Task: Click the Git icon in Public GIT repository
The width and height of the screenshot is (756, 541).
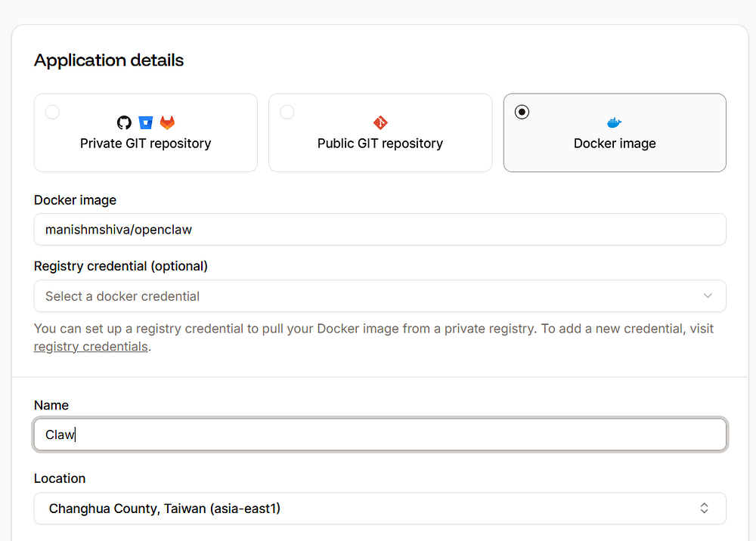Action: (380, 122)
